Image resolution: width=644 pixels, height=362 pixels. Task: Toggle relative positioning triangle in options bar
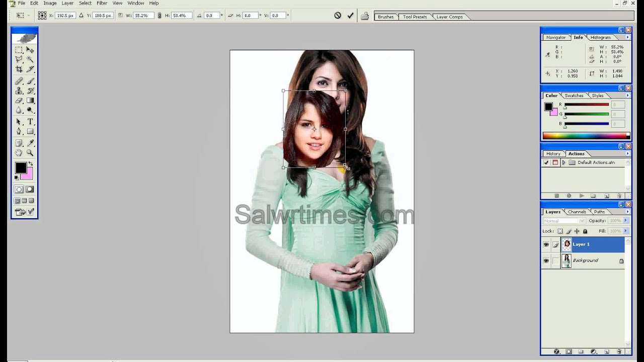82,16
